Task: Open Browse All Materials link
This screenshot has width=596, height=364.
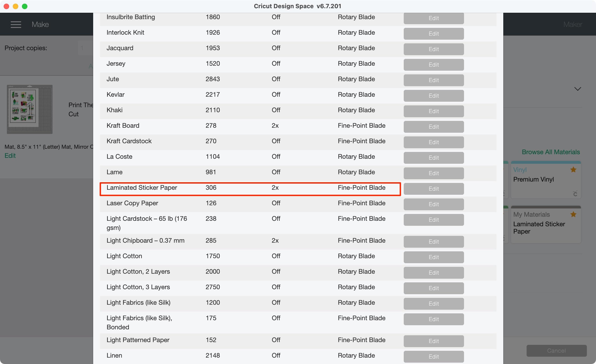Action: 551,152
